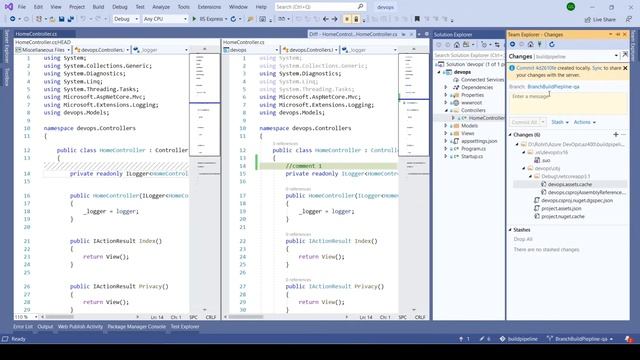The width and height of the screenshot is (640, 360).
Task: Open the Extensions menu
Action: coord(209,7)
